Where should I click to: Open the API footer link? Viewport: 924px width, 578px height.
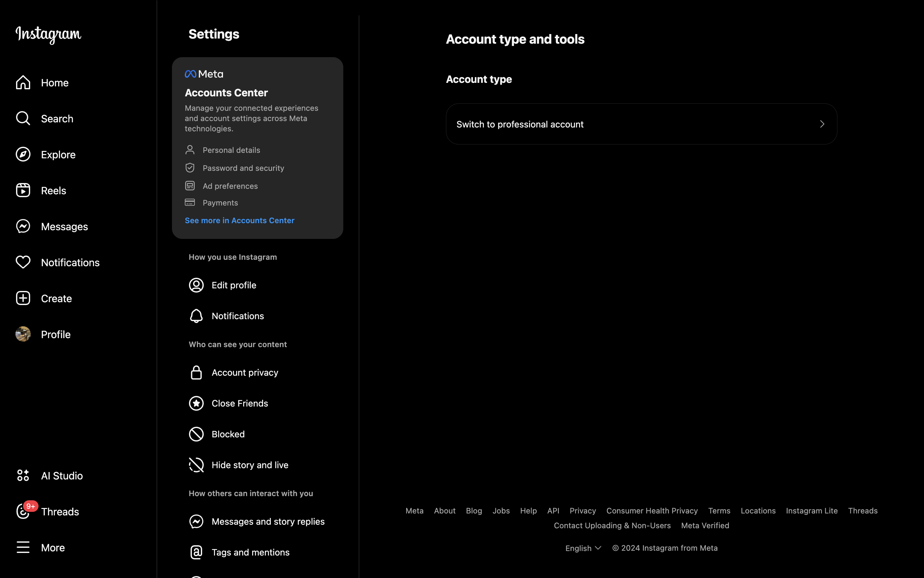553,511
